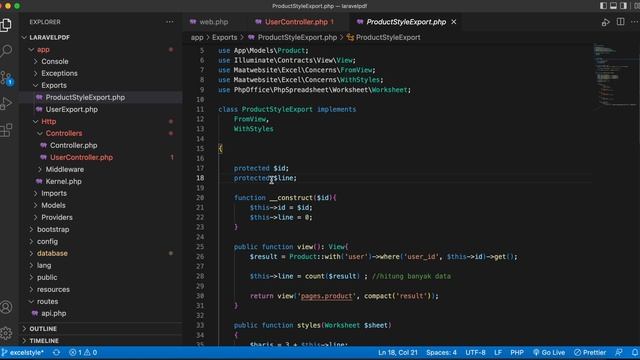640x360 pixels.
Task: Click the Split Editor icon
Action: tap(620, 22)
